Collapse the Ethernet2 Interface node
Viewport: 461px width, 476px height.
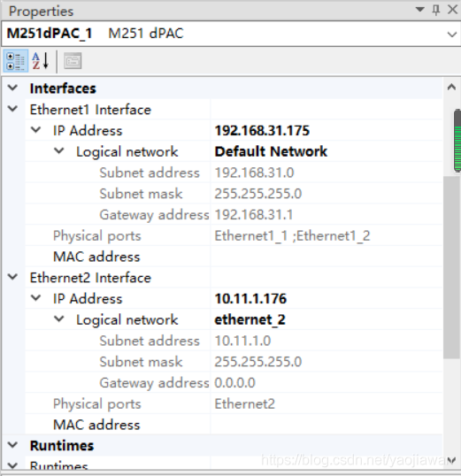(13, 277)
